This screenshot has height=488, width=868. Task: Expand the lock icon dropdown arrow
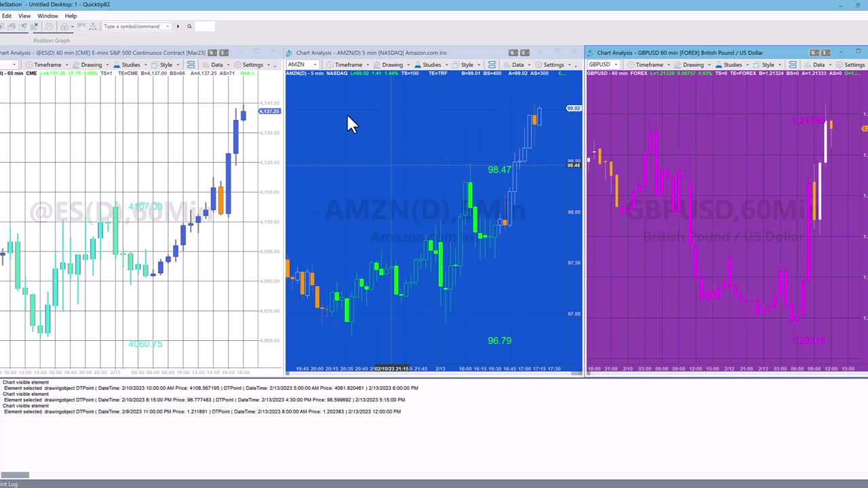[x=73, y=26]
